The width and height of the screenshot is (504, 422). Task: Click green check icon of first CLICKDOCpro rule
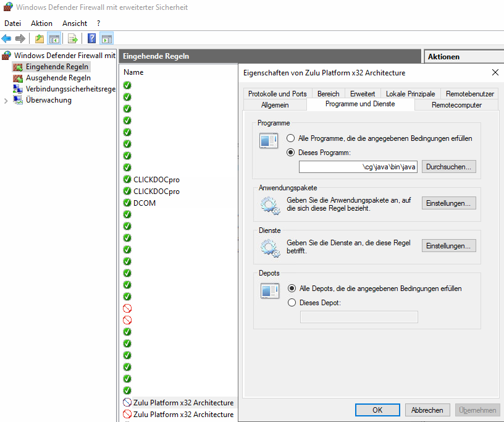click(127, 179)
